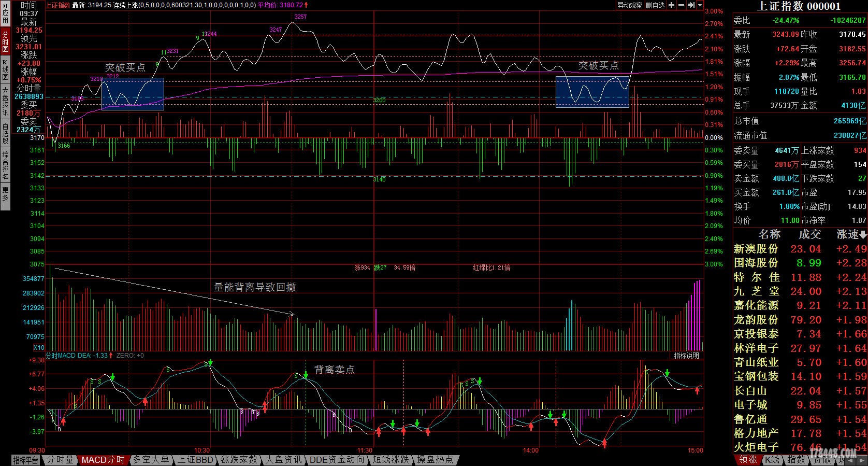Select the 短线涨跌 bottom tab

click(390, 460)
